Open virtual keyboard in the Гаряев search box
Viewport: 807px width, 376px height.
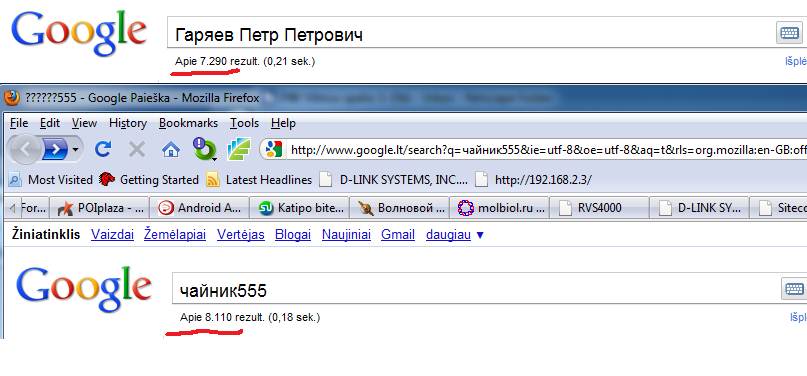click(x=789, y=33)
